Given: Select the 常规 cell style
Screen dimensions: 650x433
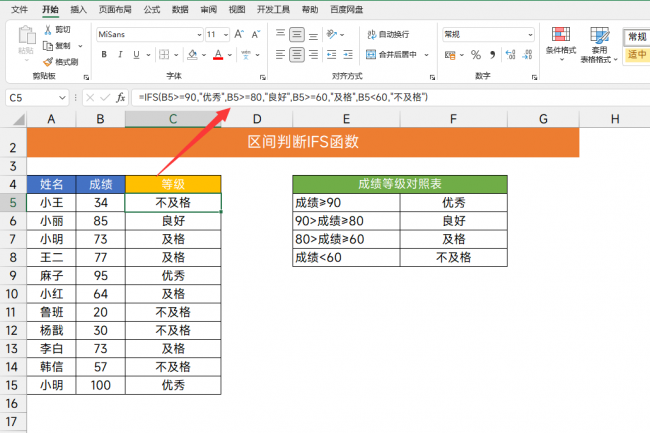Looking at the screenshot, I should pyautogui.click(x=637, y=37).
